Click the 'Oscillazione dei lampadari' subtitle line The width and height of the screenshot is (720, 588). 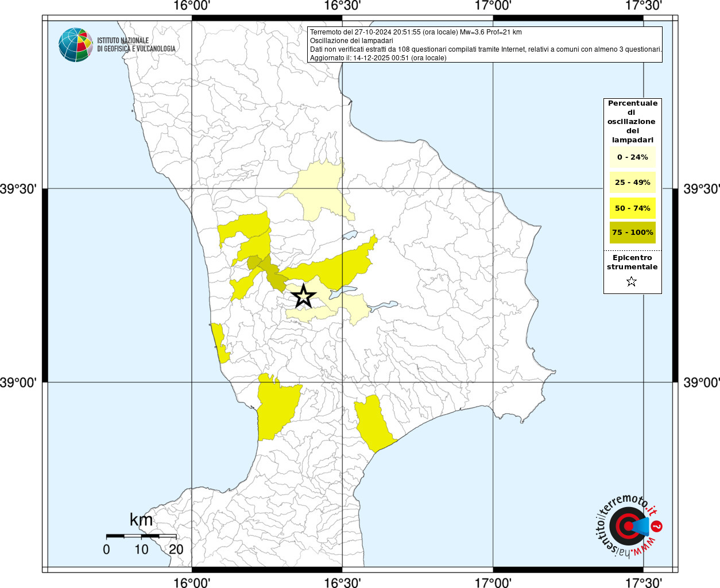tap(351, 41)
